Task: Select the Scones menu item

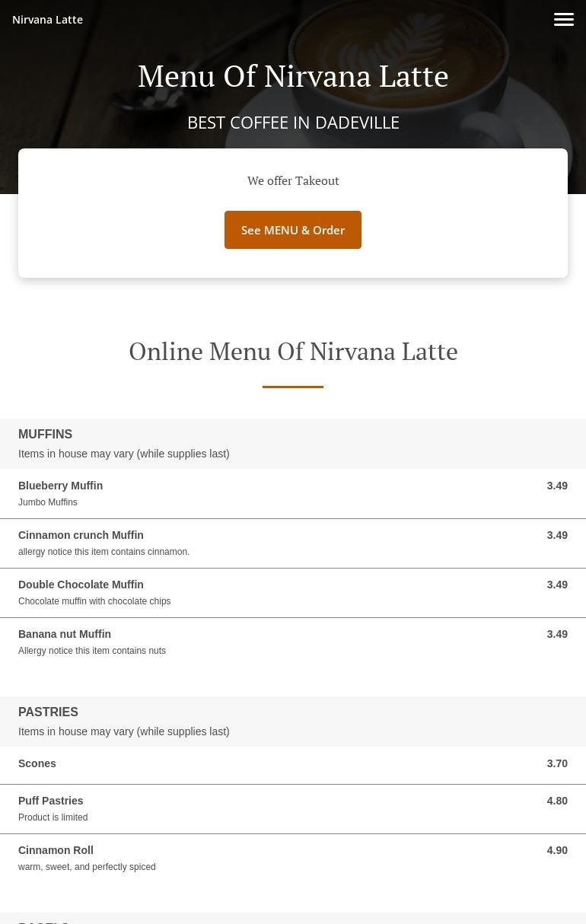Action: click(x=293, y=765)
